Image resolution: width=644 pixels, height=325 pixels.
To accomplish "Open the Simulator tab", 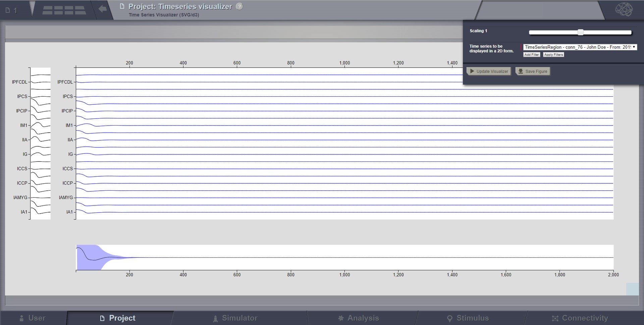I will pos(235,318).
